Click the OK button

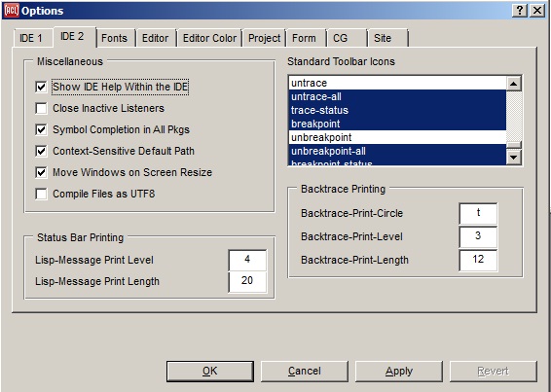(x=209, y=372)
